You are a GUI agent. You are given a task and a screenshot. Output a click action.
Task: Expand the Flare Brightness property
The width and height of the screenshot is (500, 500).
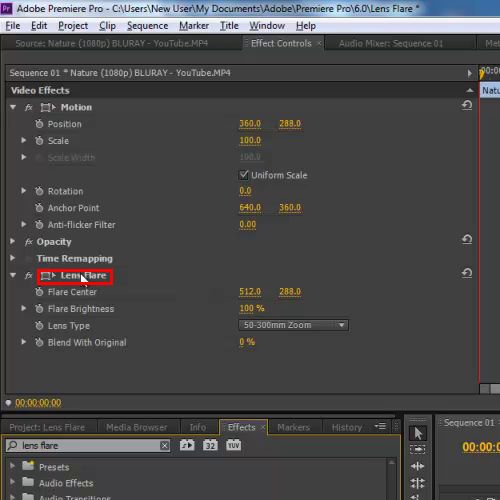click(x=23, y=308)
